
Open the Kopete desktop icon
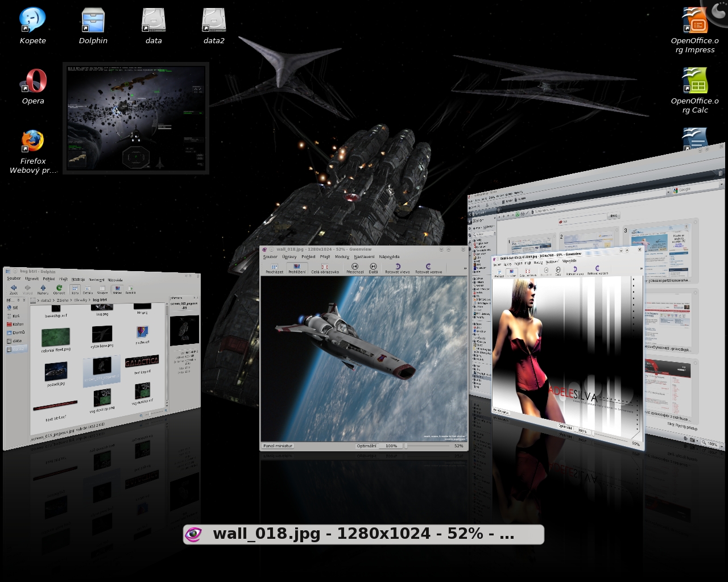(x=32, y=26)
